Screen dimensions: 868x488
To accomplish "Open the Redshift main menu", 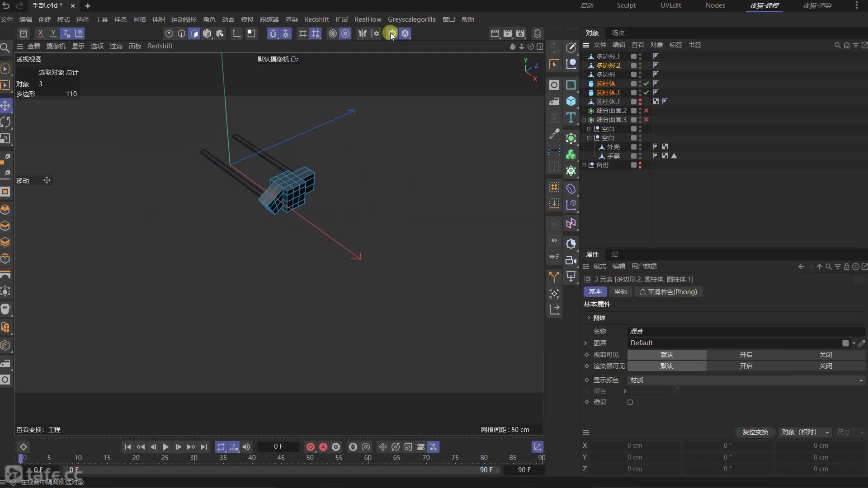I will pyautogui.click(x=316, y=19).
